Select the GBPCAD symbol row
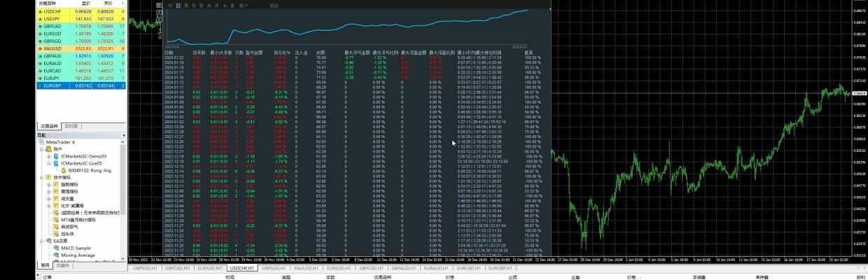 pos(81,26)
